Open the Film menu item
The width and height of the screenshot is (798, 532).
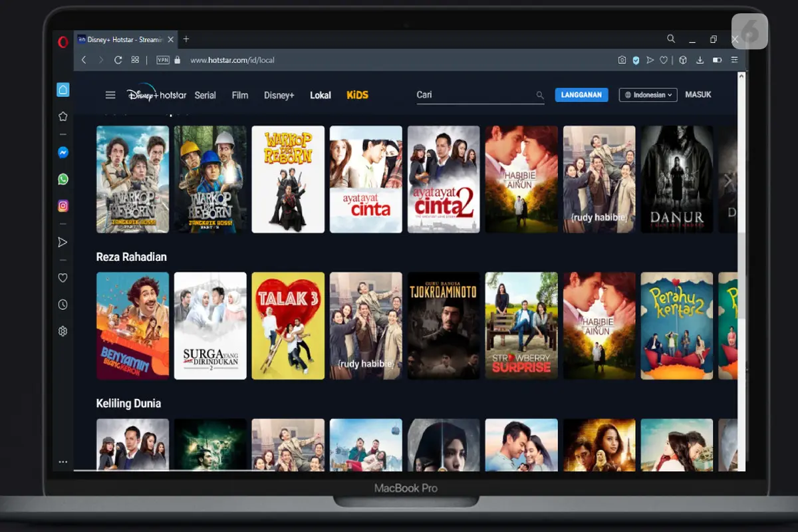point(240,95)
